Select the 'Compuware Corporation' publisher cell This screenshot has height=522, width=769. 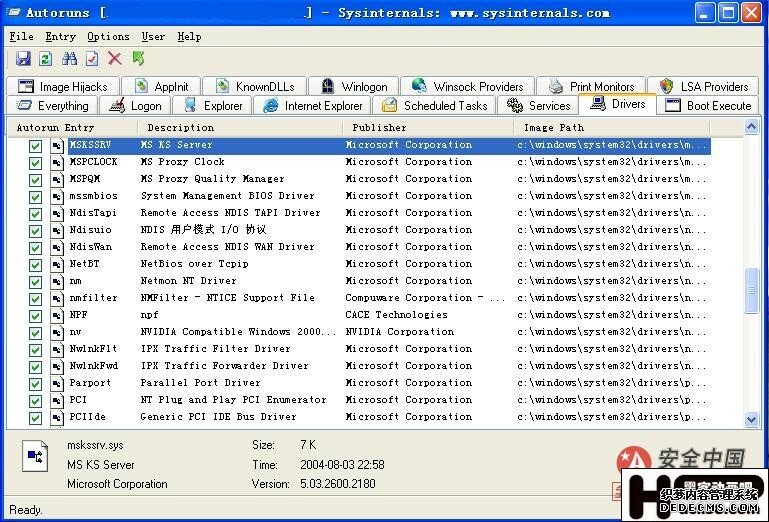(x=425, y=298)
